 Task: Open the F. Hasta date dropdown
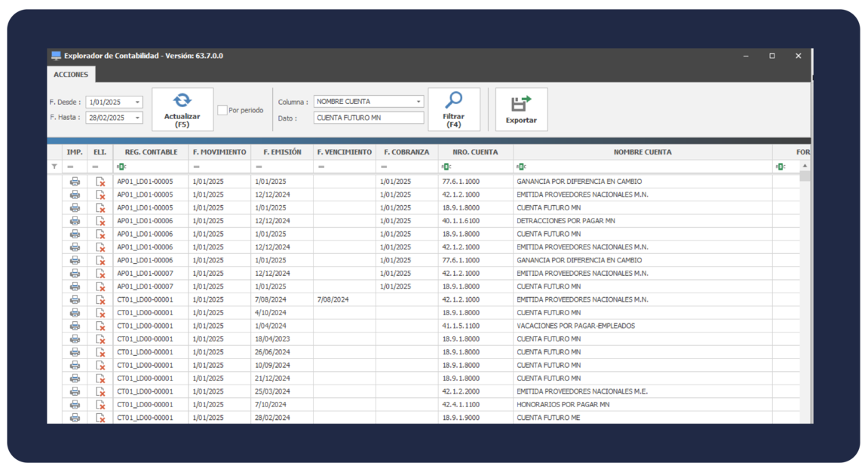click(137, 118)
